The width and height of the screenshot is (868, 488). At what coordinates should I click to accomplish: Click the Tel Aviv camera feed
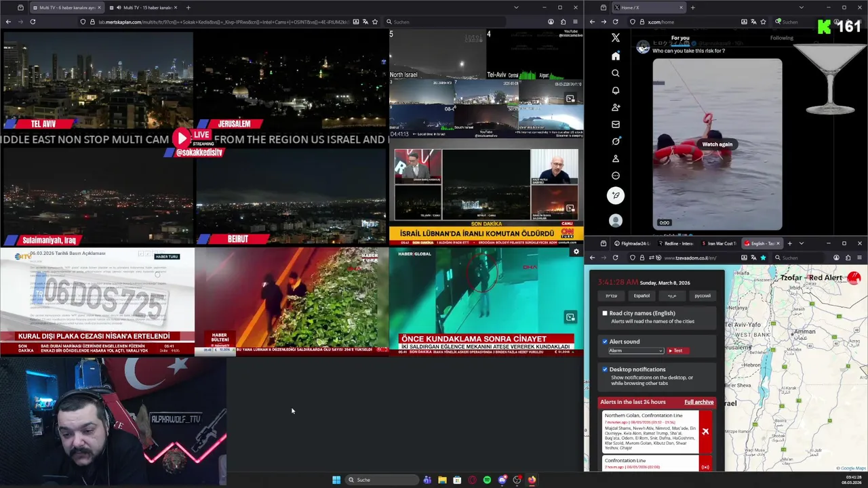[98, 81]
